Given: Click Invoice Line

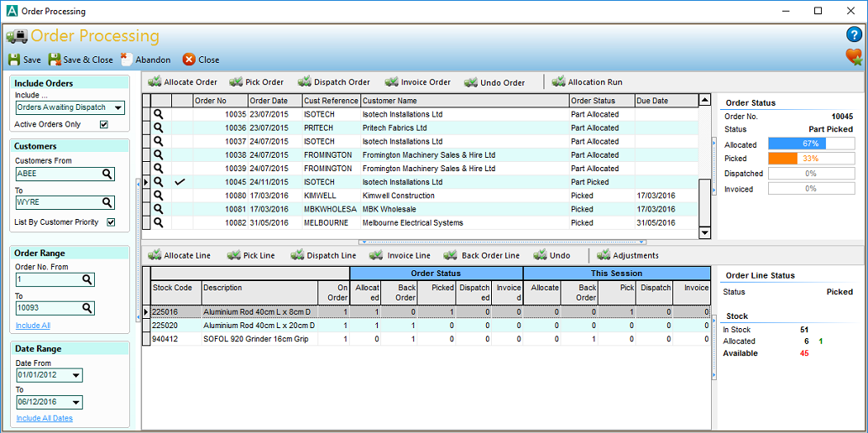Looking at the screenshot, I should [x=400, y=255].
